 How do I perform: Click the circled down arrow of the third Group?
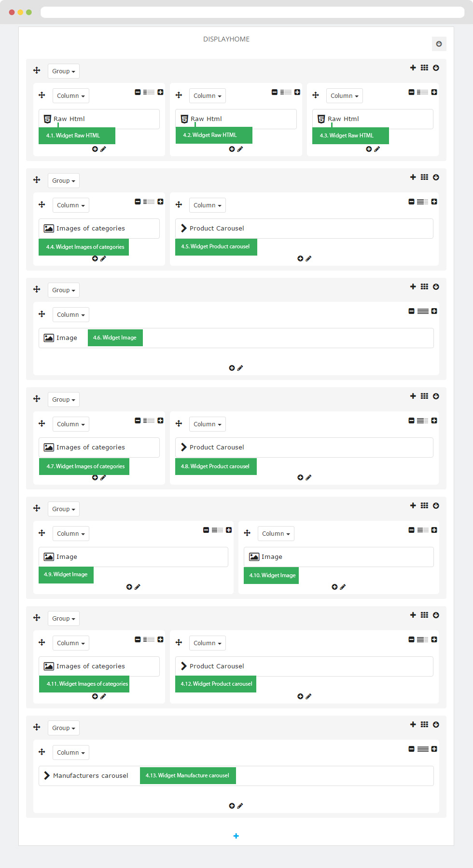(x=436, y=286)
